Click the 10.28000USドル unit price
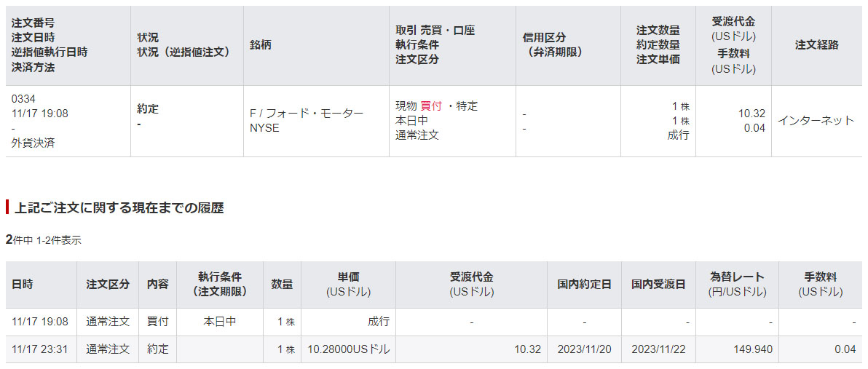 [349, 349]
